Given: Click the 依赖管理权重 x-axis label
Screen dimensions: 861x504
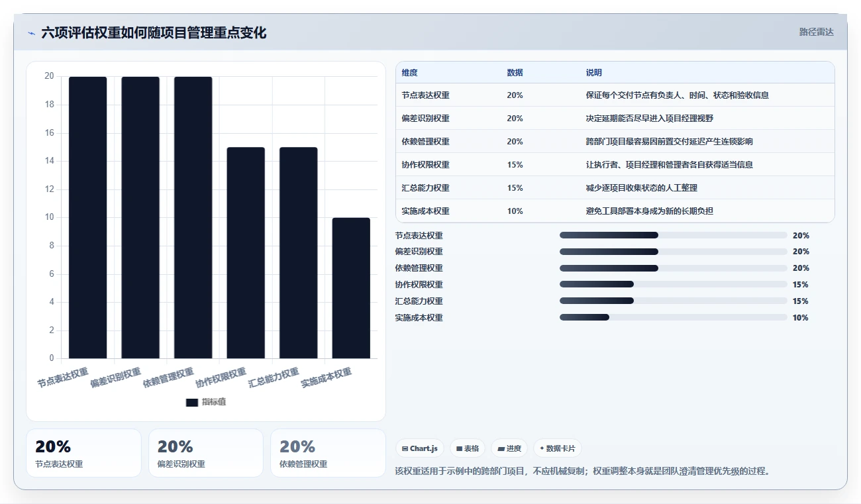Looking at the screenshot, I should (168, 378).
